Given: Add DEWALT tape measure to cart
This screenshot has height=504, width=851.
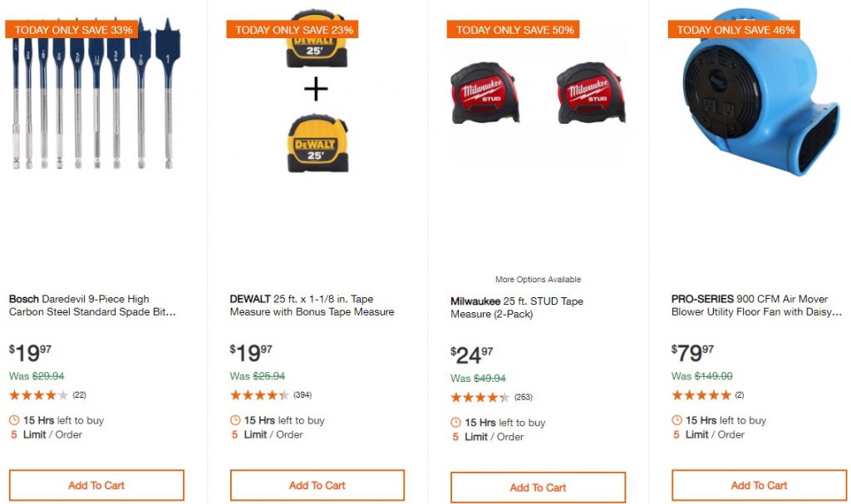Looking at the screenshot, I should coord(317,485).
